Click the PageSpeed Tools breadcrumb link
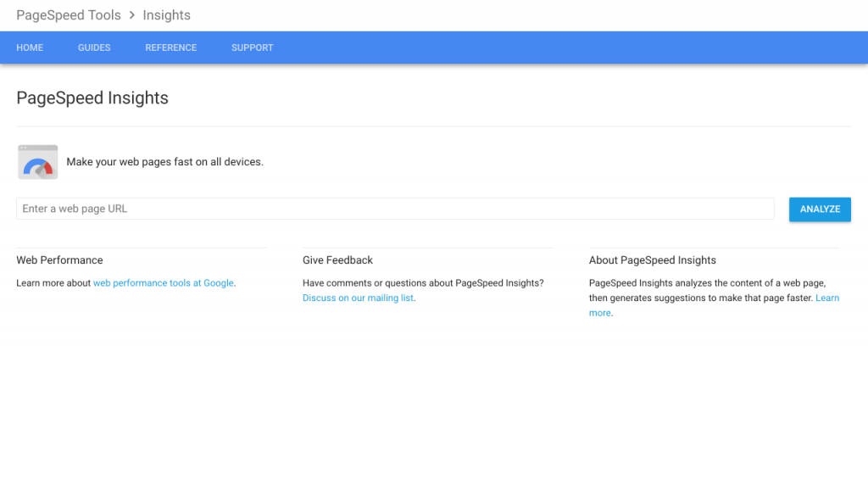868x491 pixels. tap(69, 15)
